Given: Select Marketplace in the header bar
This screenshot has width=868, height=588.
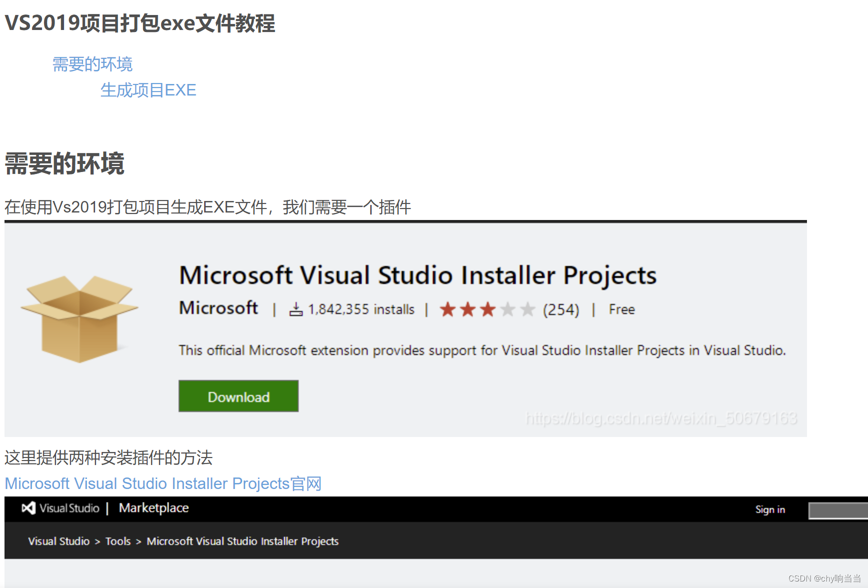Looking at the screenshot, I should tap(153, 508).
